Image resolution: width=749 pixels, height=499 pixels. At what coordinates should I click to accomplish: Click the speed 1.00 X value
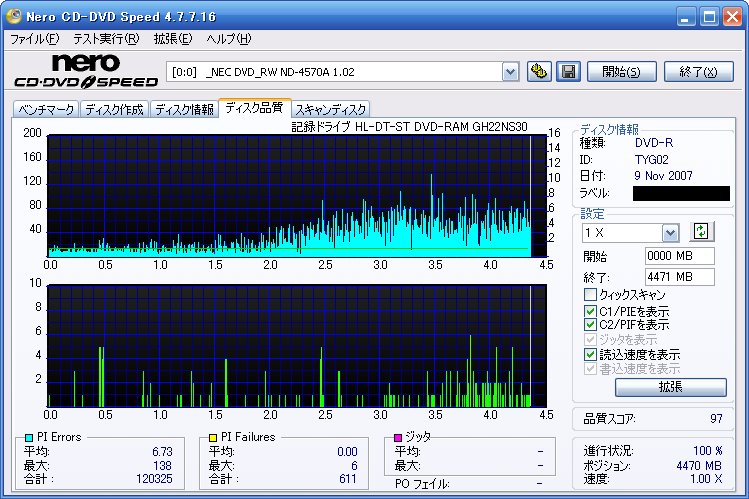706,478
